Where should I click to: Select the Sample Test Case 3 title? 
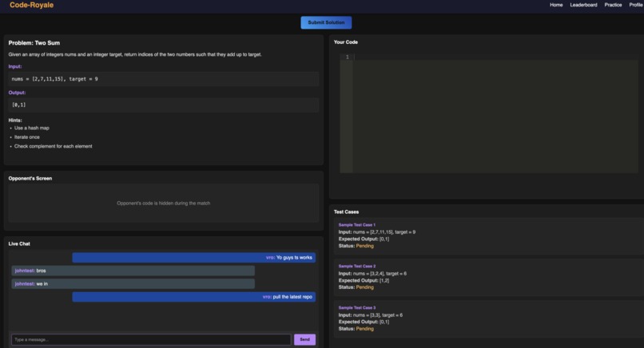[x=357, y=308]
